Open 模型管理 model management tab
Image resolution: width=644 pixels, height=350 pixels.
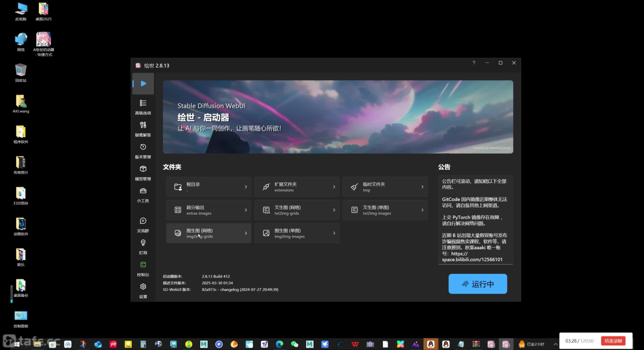[143, 173]
